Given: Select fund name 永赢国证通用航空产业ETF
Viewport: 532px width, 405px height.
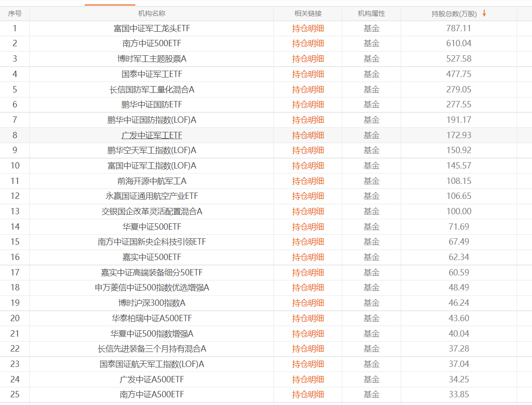Looking at the screenshot, I should [152, 196].
